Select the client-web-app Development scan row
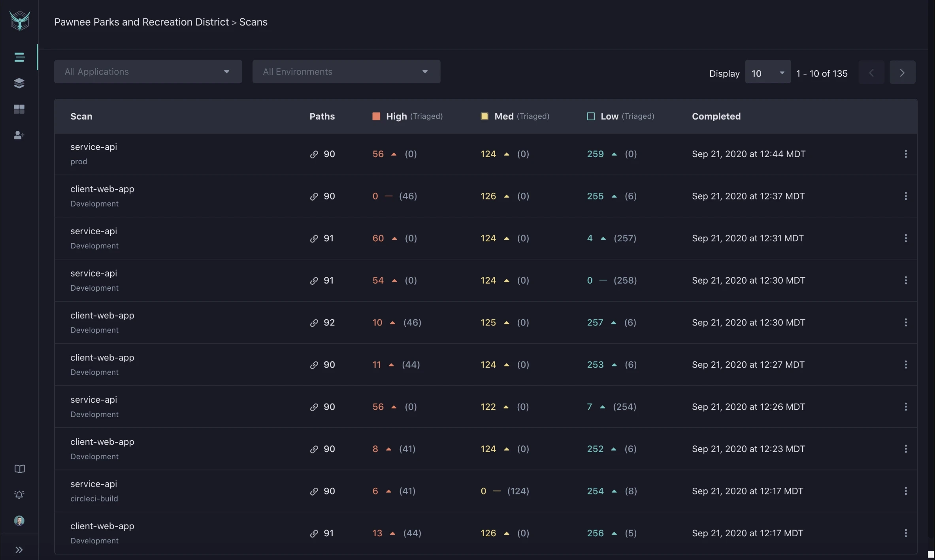The width and height of the screenshot is (935, 560). pos(102,196)
